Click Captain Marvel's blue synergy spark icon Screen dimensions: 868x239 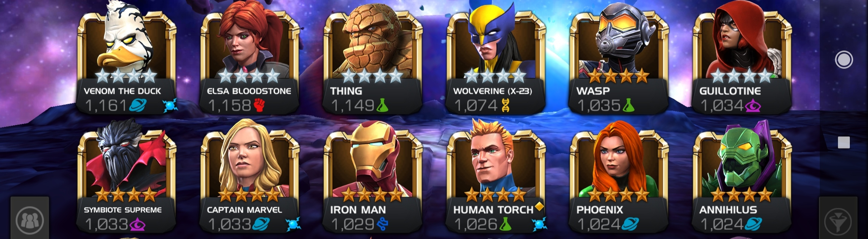293,225
